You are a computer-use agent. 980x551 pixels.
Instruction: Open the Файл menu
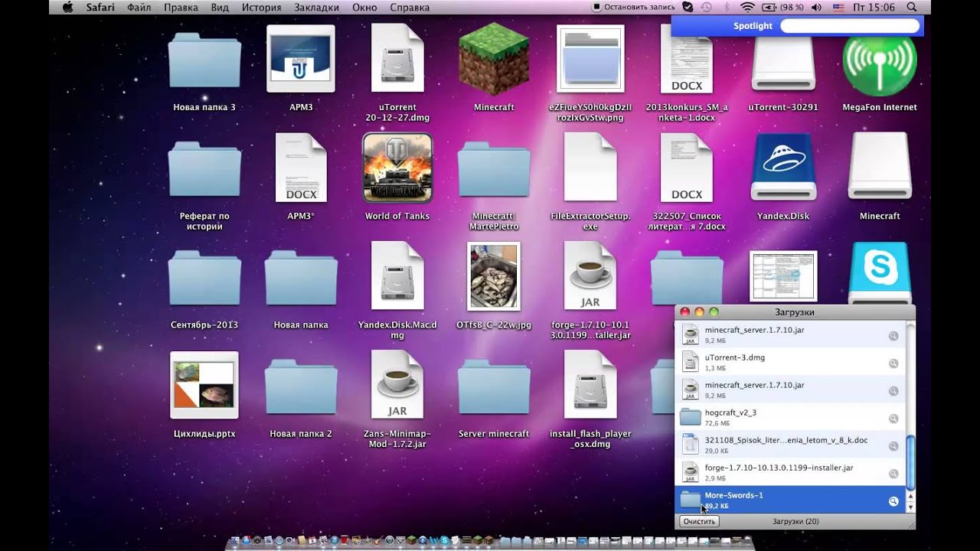139,7
